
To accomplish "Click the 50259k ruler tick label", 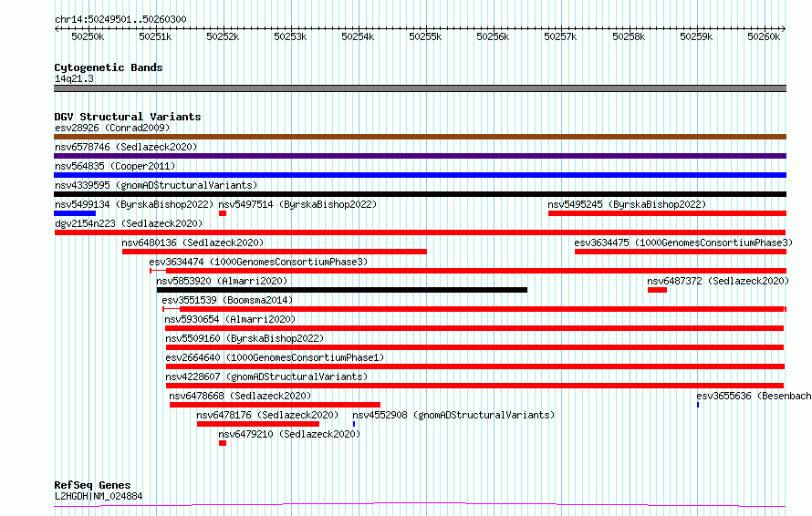I will coord(696,36).
